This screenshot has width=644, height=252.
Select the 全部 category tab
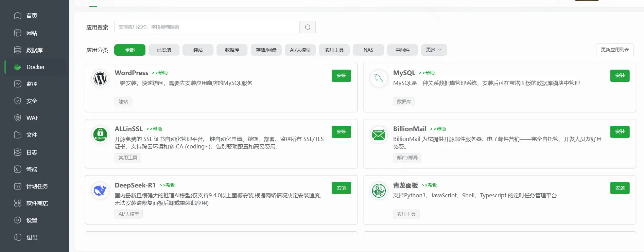click(x=130, y=50)
